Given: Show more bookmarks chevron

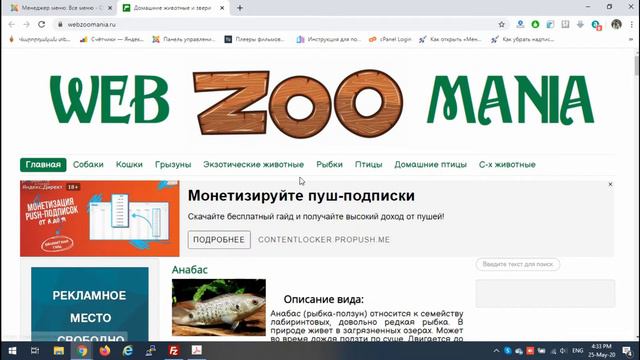Looking at the screenshot, I should click(631, 40).
